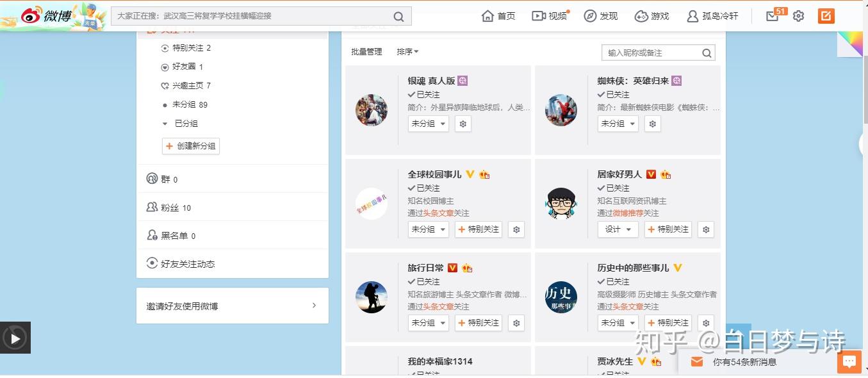The height and width of the screenshot is (378, 868).
Task: Open the 发现 discover section
Action: pos(601,16)
